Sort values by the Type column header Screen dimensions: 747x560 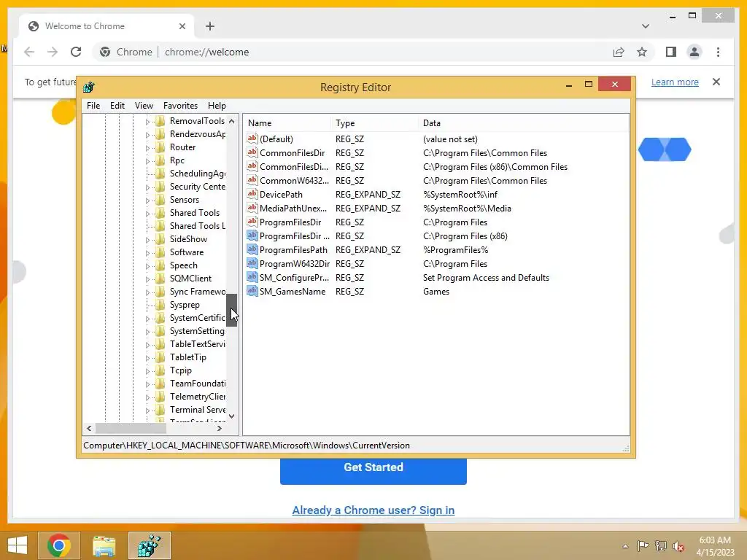(374, 122)
